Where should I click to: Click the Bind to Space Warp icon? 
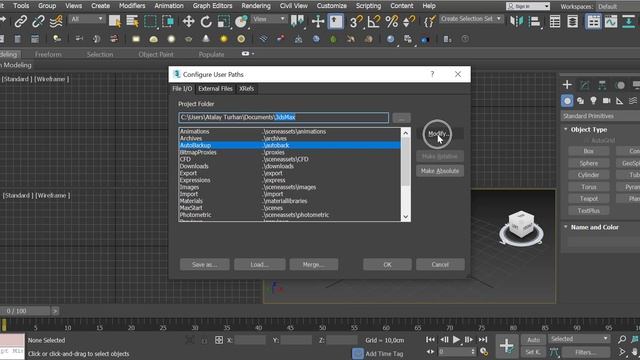click(56, 21)
